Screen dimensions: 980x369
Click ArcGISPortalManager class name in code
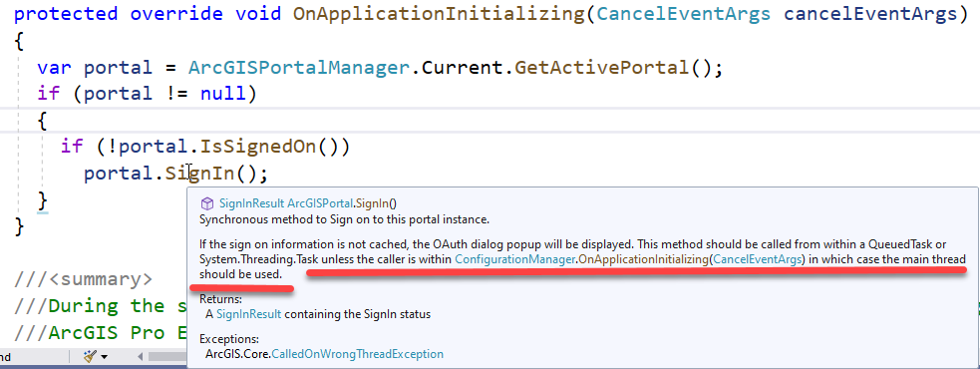(299, 68)
